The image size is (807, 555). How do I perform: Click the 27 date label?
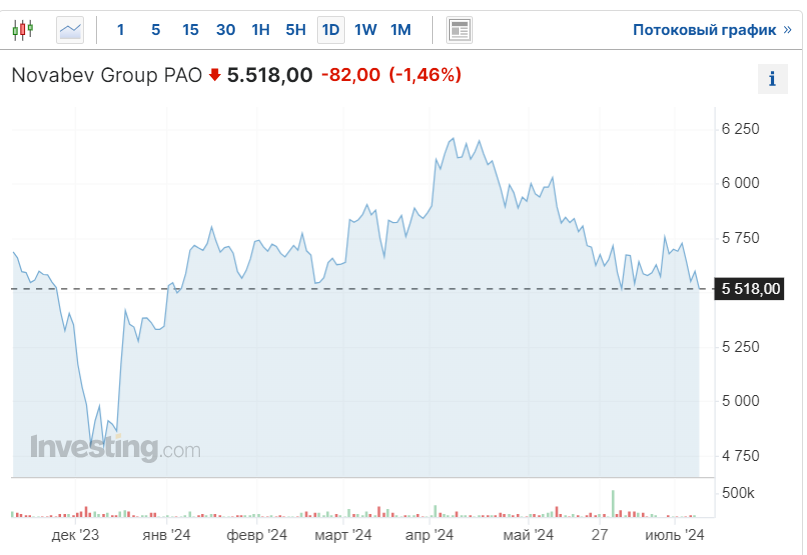600,535
